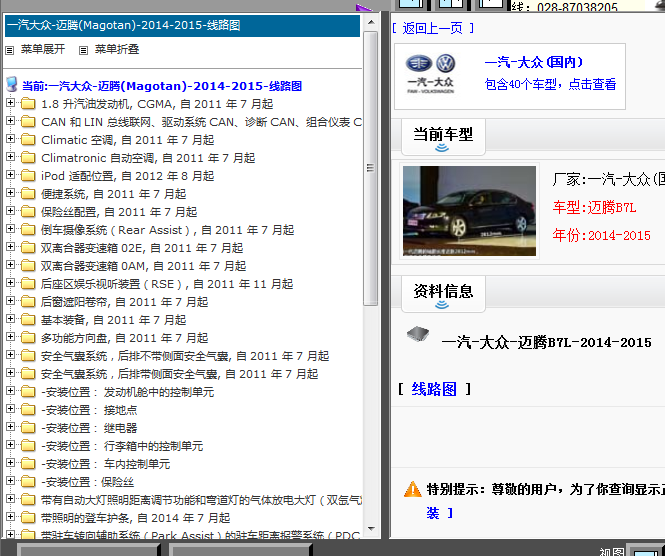The width and height of the screenshot is (665, 556).
Task: Click folder icon of Climatic 空调 row
Action: [x=28, y=140]
